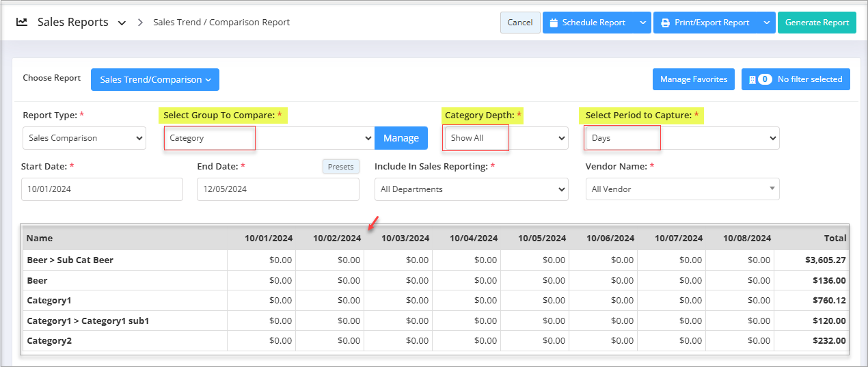868x367 pixels.
Task: Open the Select Period to Capture dropdown
Action: coord(682,137)
